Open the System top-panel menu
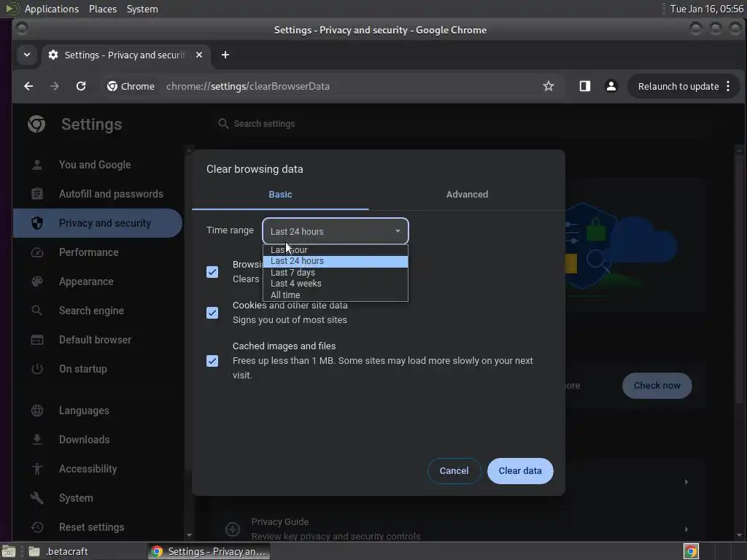 pyautogui.click(x=142, y=9)
